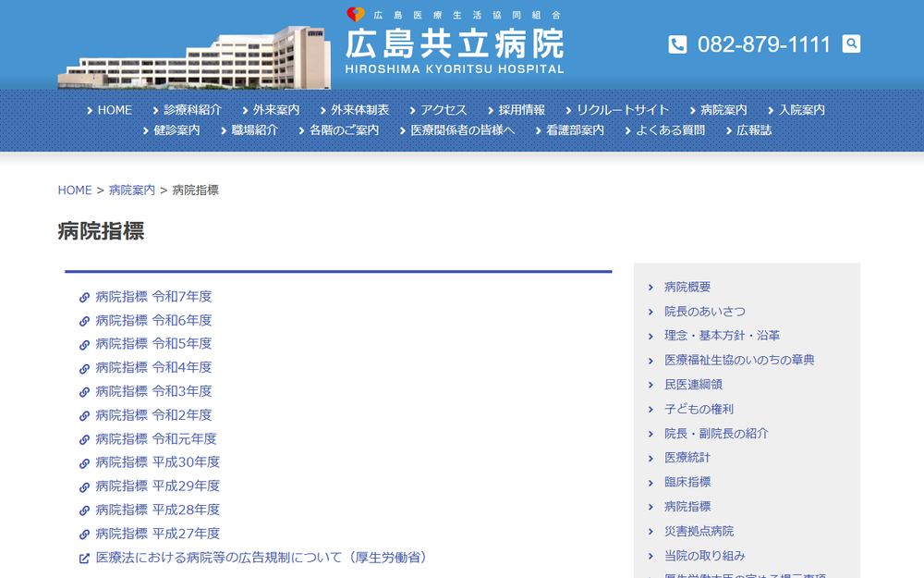This screenshot has height=578, width=924.
Task: Open 病院概要 in the sidebar
Action: point(687,287)
